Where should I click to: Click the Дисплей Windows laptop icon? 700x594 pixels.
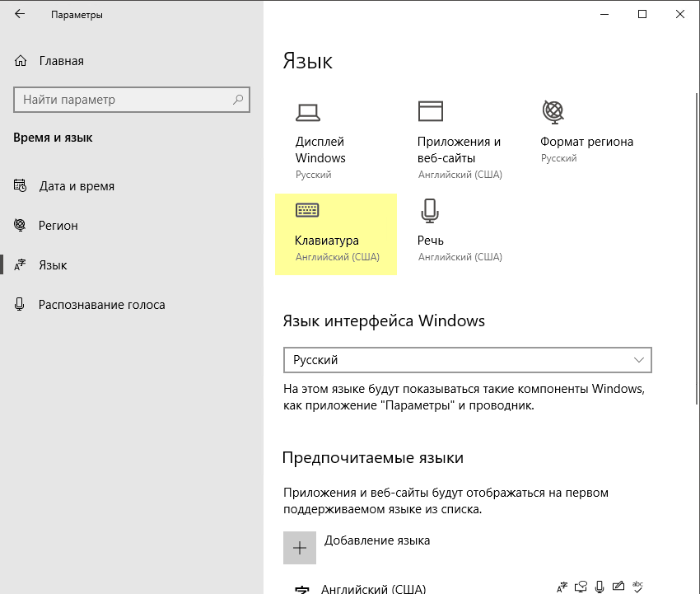(x=308, y=113)
